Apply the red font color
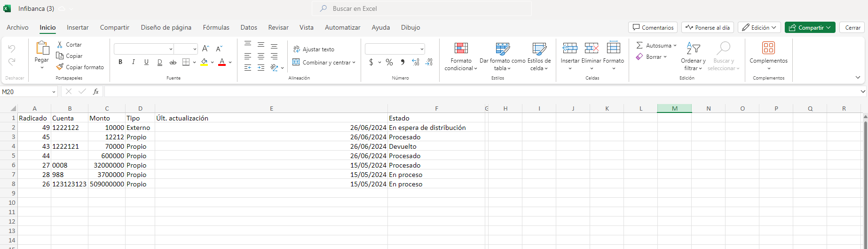The width and height of the screenshot is (868, 249). point(222,62)
